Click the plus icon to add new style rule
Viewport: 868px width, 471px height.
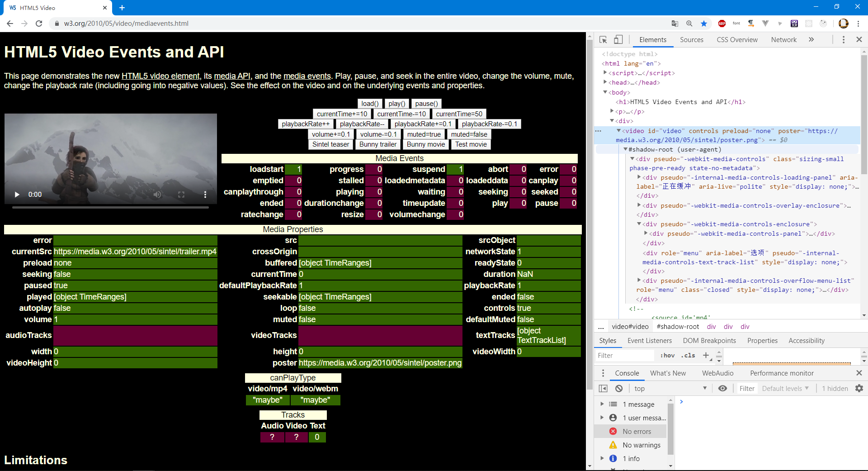point(707,356)
